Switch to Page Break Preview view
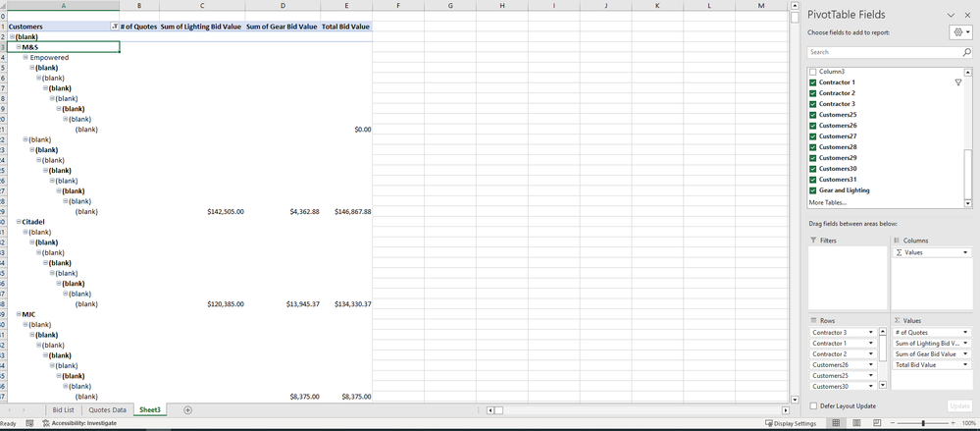Screen dimensions: 980x431 pyautogui.click(x=876, y=423)
